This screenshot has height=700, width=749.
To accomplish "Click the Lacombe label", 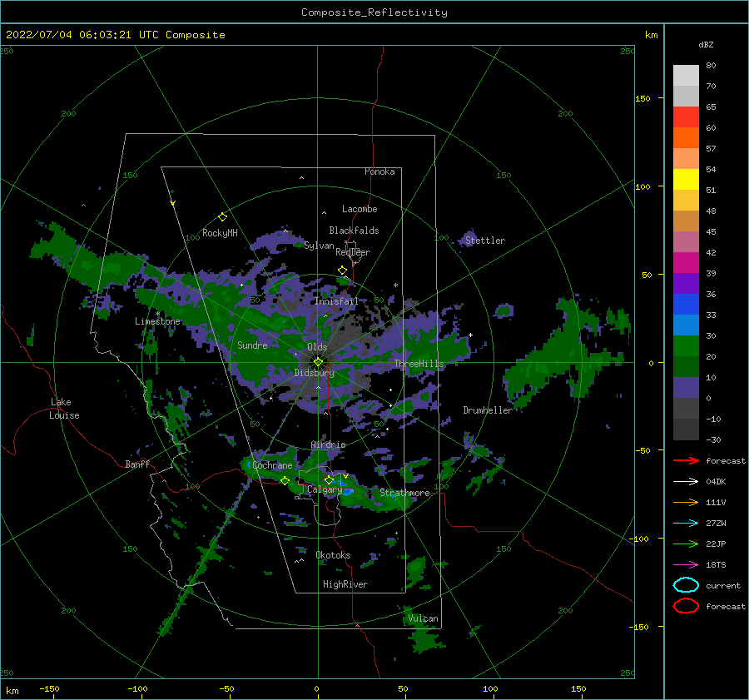I will point(360,209).
